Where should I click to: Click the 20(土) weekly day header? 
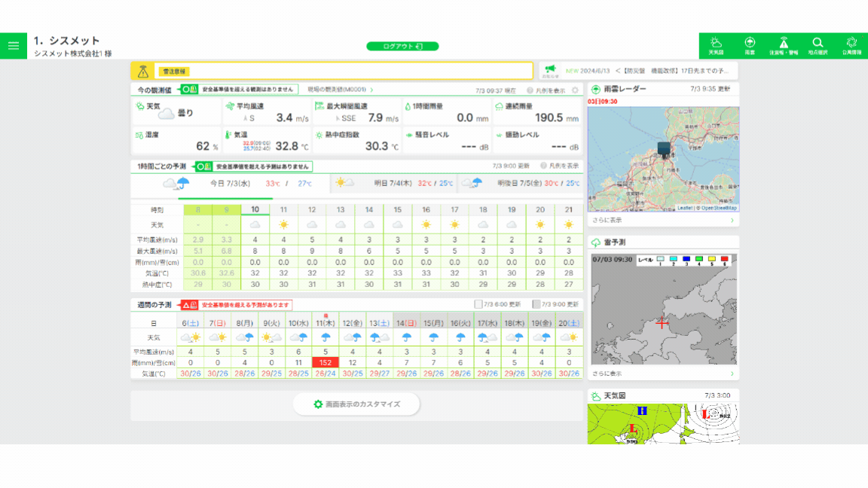[x=569, y=323]
